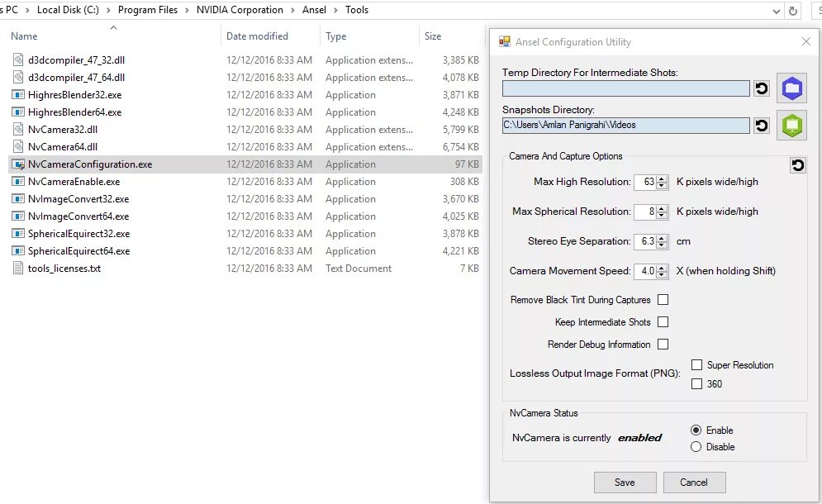Go to Program Files in breadcrumb

[148, 10]
